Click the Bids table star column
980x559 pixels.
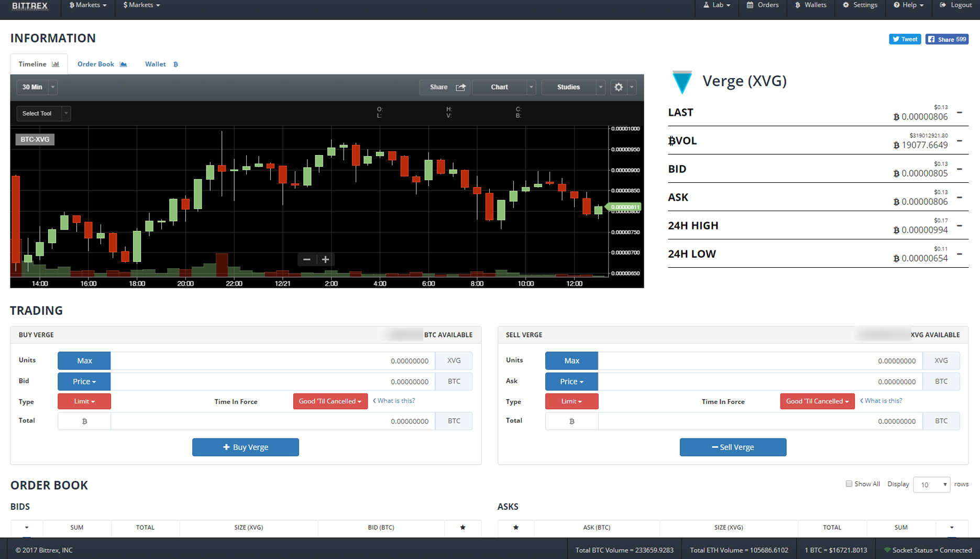pos(463,528)
